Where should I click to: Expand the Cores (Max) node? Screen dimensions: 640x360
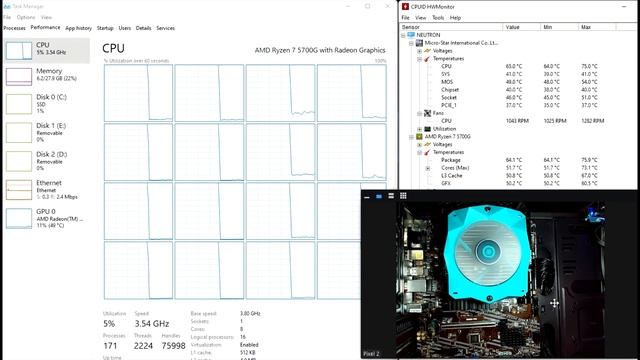point(428,168)
